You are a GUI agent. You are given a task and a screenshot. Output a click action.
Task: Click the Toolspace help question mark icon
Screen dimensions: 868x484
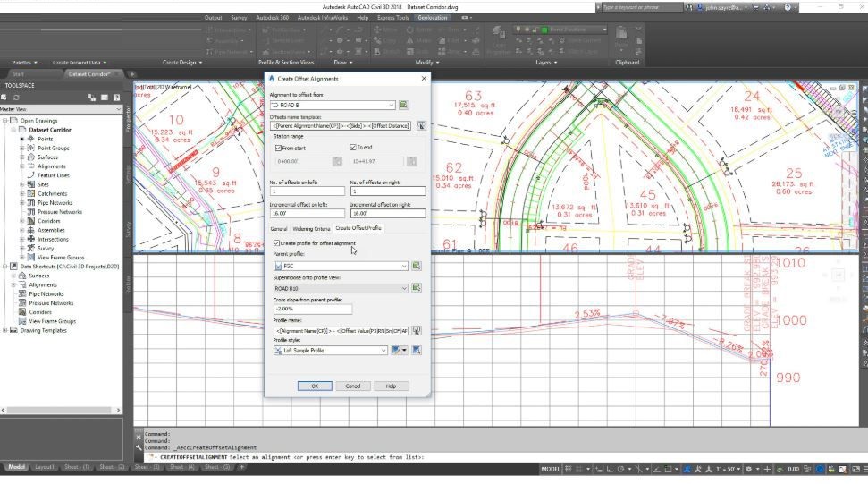point(117,98)
